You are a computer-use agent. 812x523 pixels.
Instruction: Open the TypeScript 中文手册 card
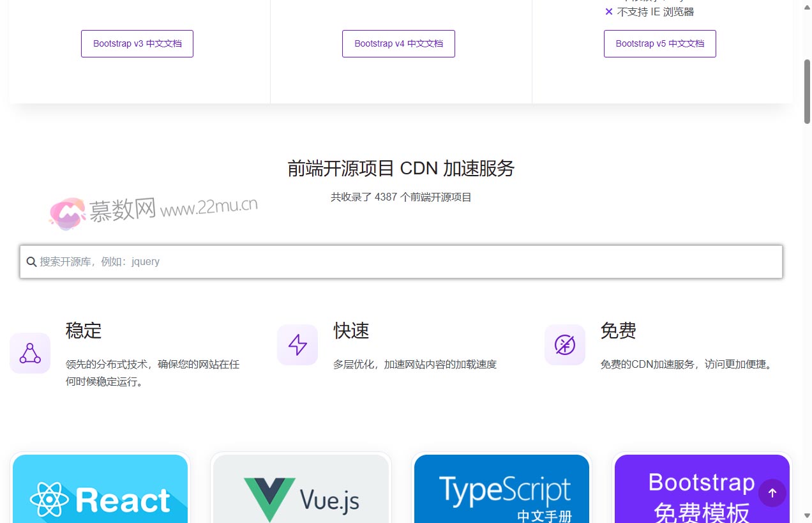[x=501, y=492]
